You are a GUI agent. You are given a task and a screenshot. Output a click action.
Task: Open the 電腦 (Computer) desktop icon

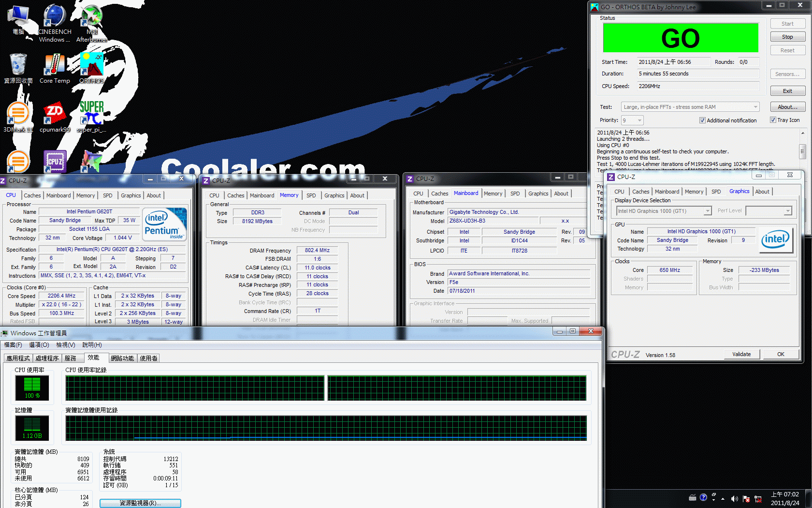[x=18, y=19]
